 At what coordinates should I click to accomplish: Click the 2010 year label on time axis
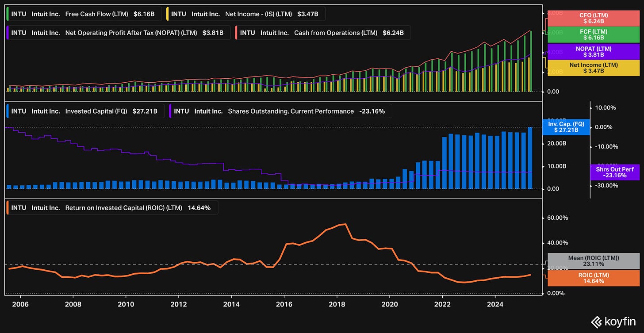click(x=126, y=304)
